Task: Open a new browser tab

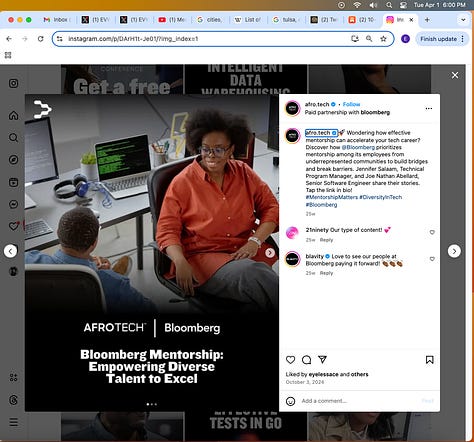Action: point(427,20)
